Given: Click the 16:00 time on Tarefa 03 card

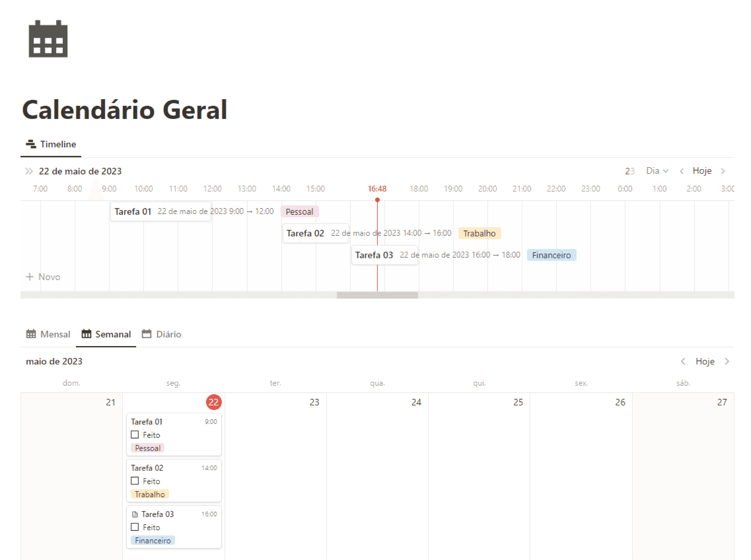Looking at the screenshot, I should (209, 514).
